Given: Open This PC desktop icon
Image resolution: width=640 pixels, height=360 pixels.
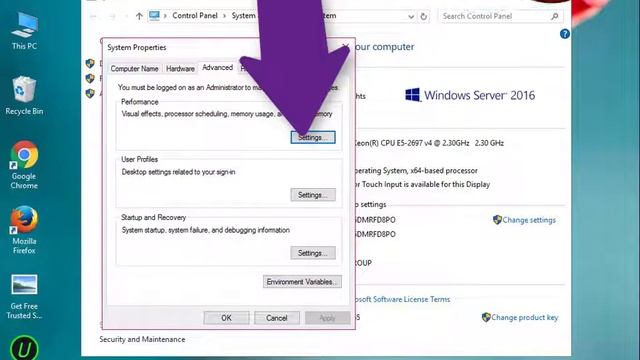Looking at the screenshot, I should [24, 31].
